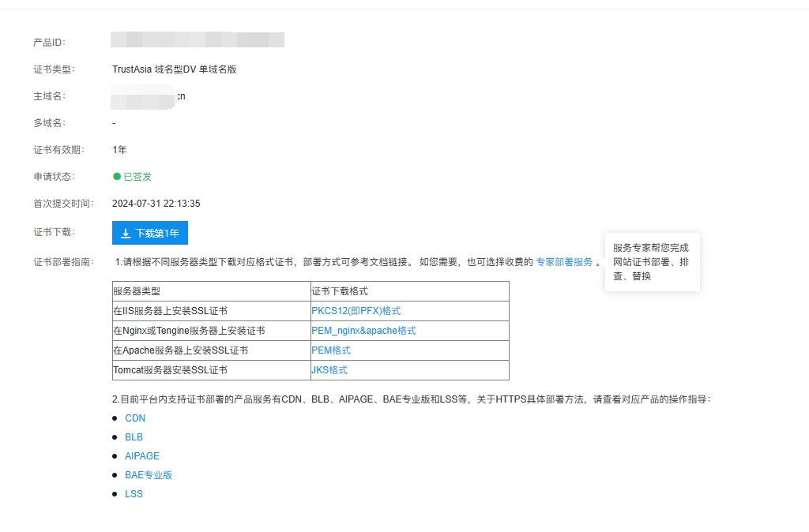Viewport: 809px width, 532px height.
Task: Click the 服务器类型 table header cell
Action: [x=211, y=291]
